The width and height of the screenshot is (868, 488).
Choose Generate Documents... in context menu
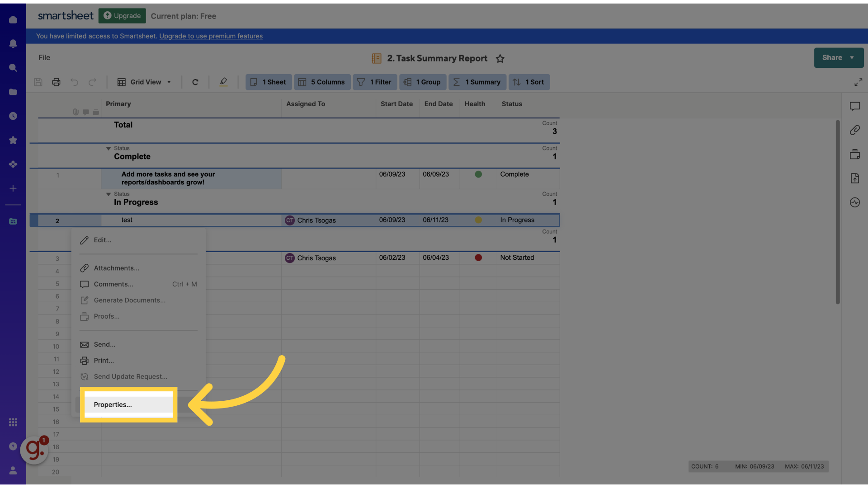(138, 300)
